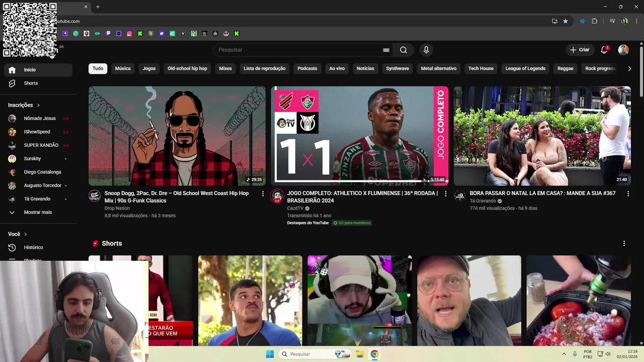Screen dimensions: 644x362
Task: Open Chrome from the taskbar
Action: [374, 354]
